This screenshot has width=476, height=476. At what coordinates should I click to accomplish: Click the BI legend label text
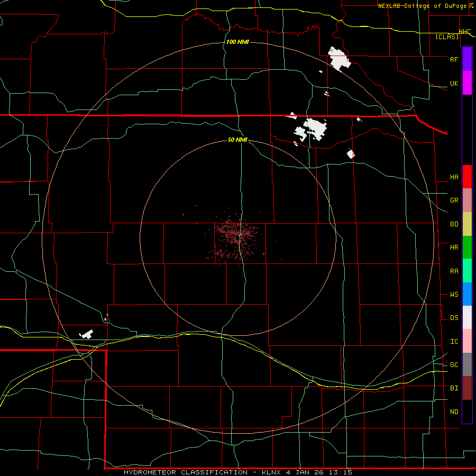(454, 388)
